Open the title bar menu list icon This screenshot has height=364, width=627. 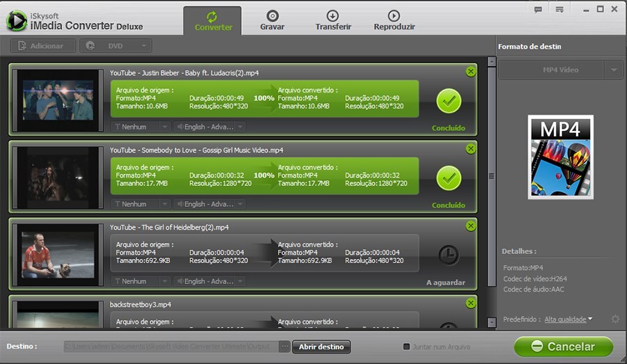click(559, 10)
